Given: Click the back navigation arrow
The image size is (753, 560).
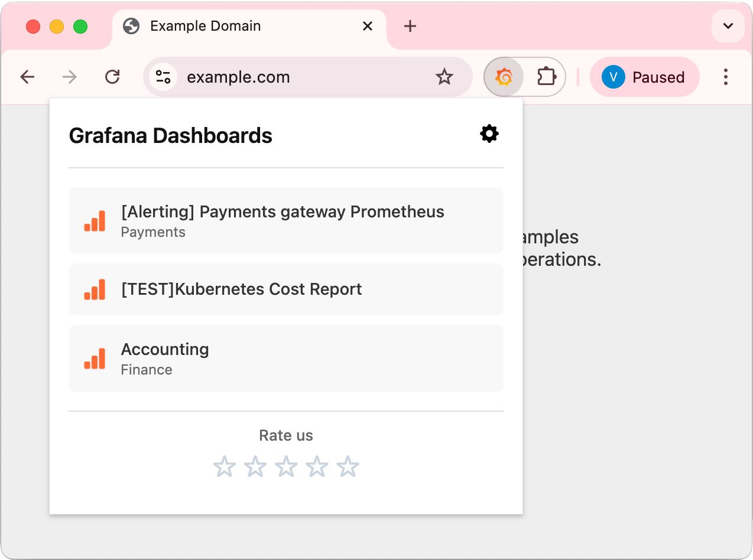Looking at the screenshot, I should 27,77.
